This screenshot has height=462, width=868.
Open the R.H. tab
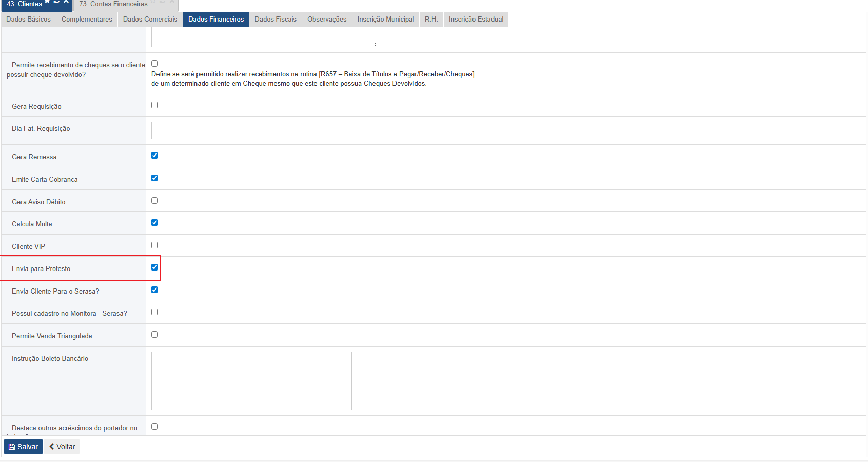point(431,20)
